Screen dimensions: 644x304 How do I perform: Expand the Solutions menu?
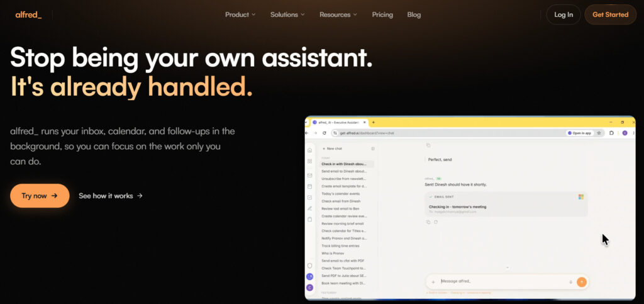click(287, 14)
